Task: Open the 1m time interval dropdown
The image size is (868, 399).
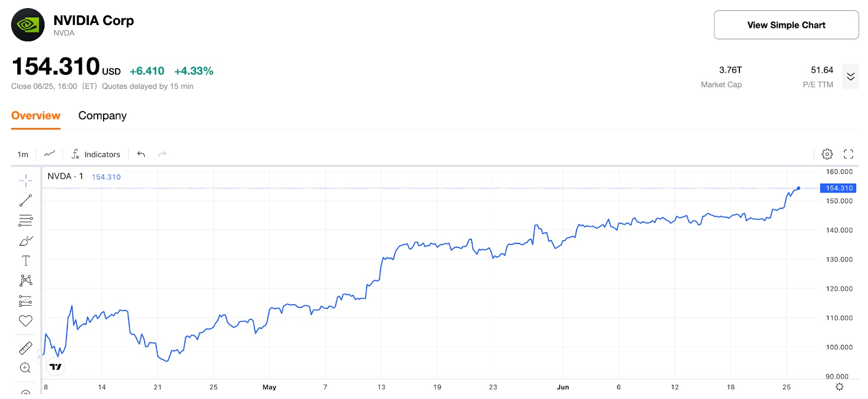Action: 23,155
